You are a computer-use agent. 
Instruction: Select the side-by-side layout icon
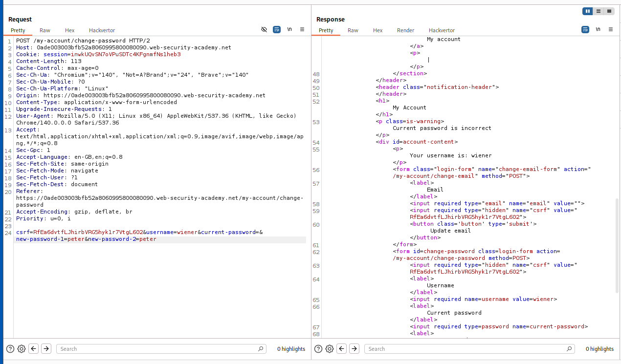588,11
